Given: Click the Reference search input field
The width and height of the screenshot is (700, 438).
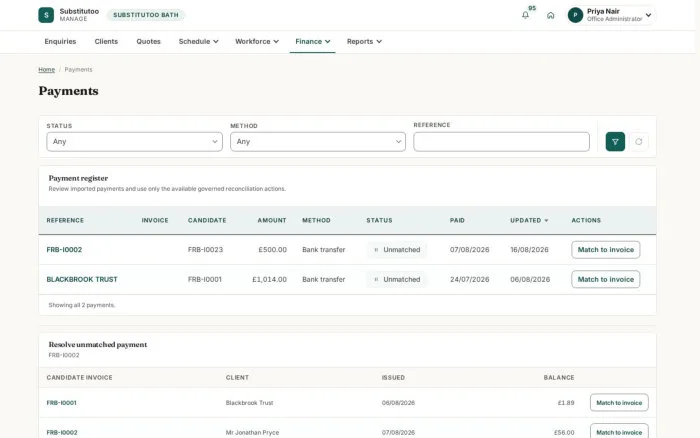Looking at the screenshot, I should click(501, 142).
